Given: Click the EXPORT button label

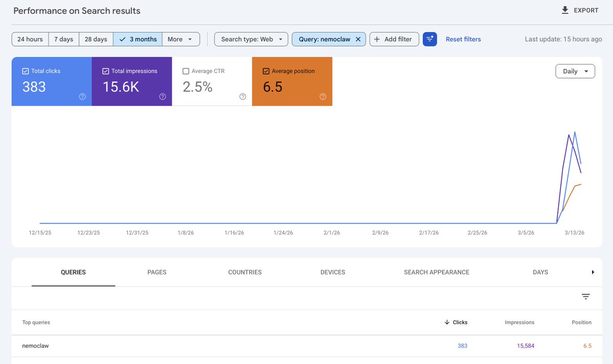Looking at the screenshot, I should [586, 10].
